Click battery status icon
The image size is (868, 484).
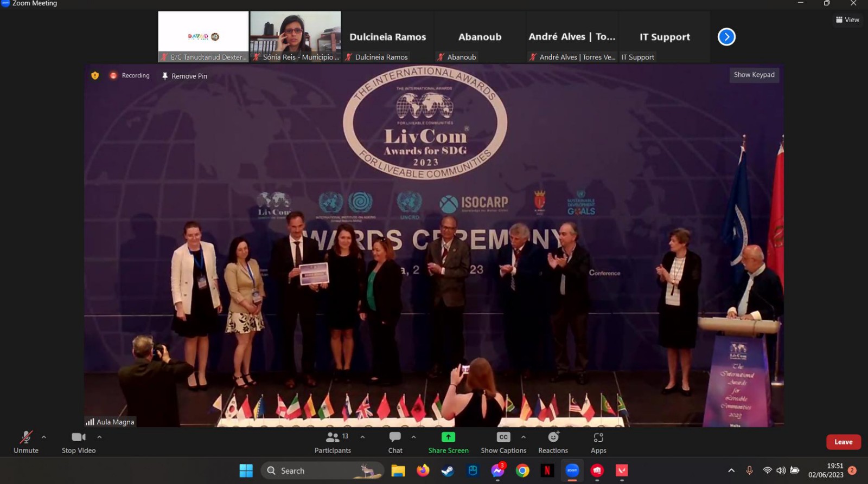point(795,470)
